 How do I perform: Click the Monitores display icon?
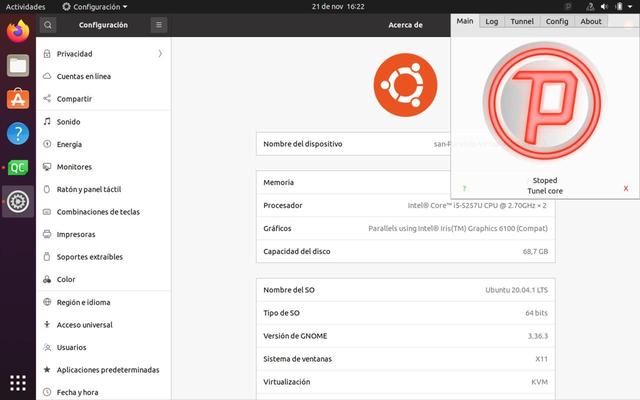pos(47,167)
